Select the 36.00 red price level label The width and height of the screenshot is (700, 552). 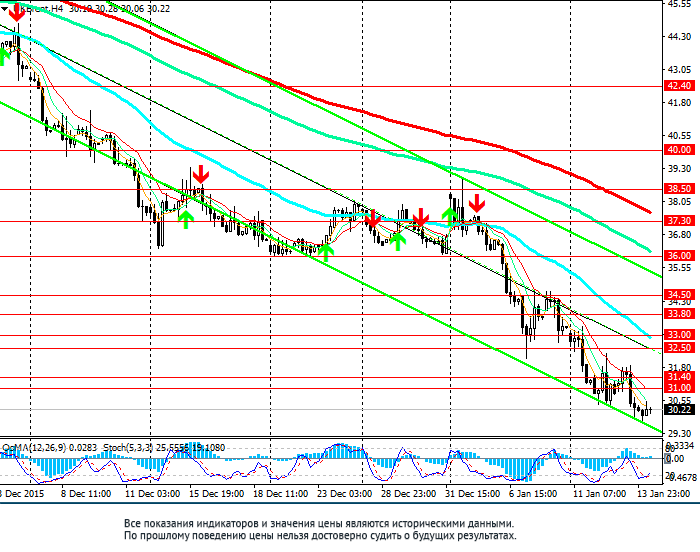point(679,255)
